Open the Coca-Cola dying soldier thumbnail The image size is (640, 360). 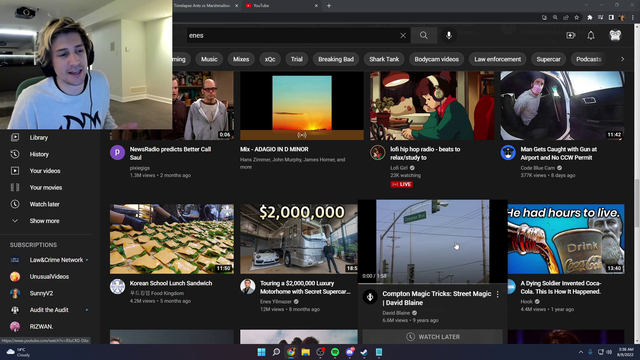point(566,239)
